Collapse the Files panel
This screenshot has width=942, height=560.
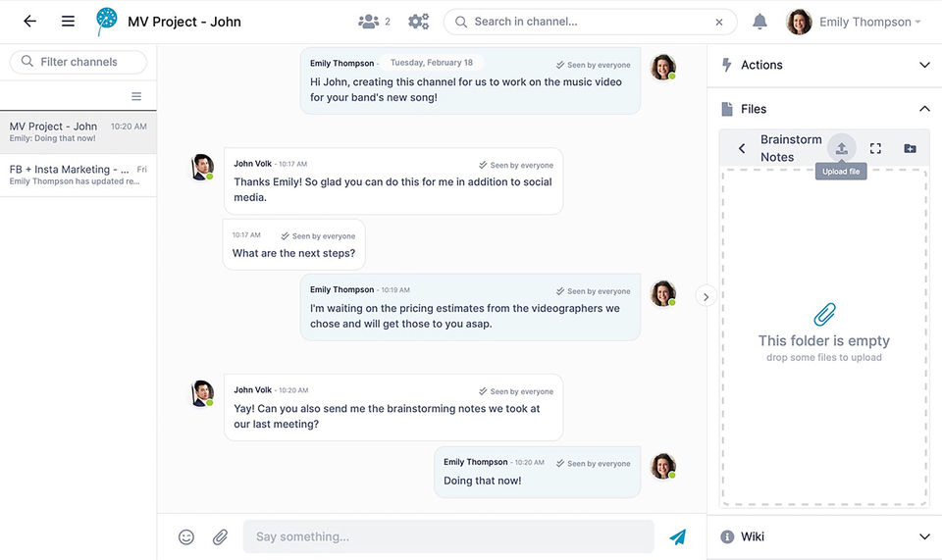click(924, 109)
